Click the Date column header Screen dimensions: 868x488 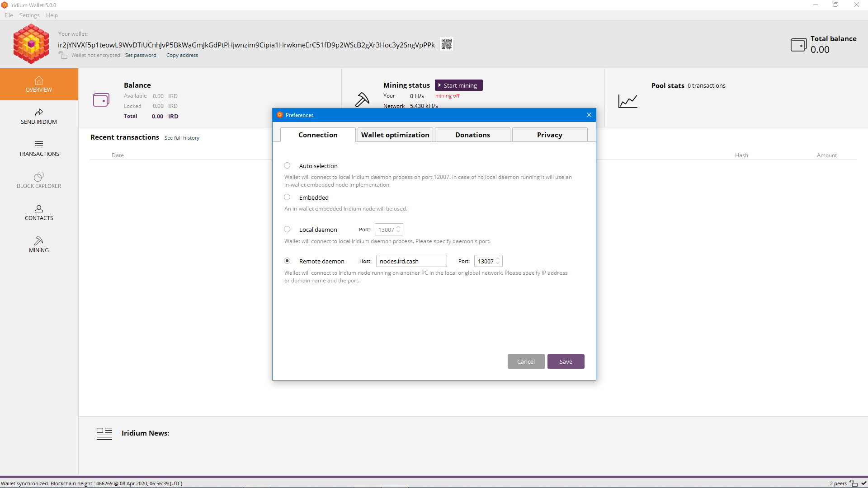pyautogui.click(x=118, y=155)
